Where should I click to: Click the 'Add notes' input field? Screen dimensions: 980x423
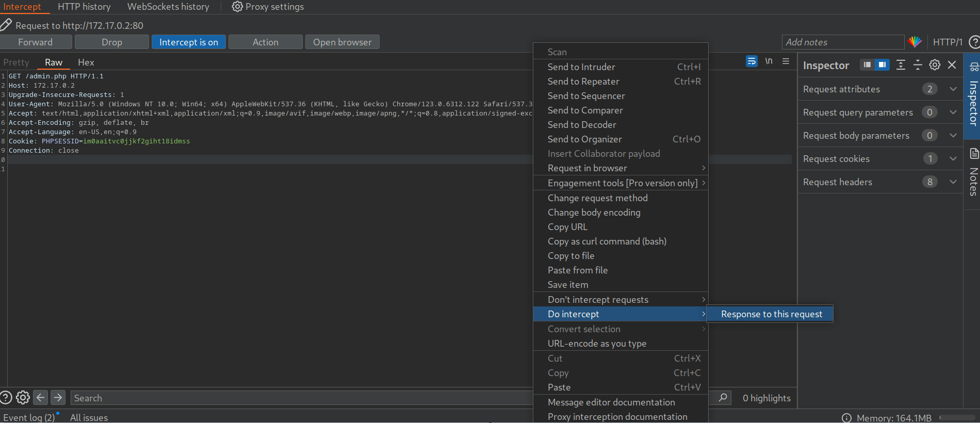[x=842, y=42]
